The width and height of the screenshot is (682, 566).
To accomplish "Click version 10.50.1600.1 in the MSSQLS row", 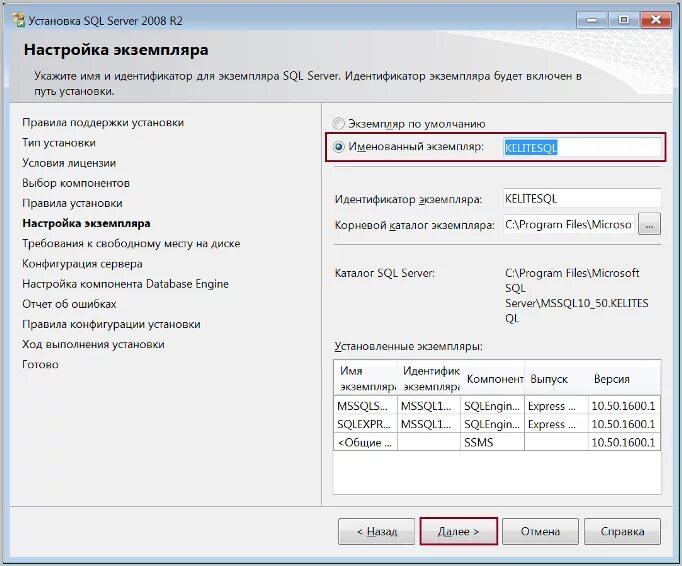I will click(624, 406).
